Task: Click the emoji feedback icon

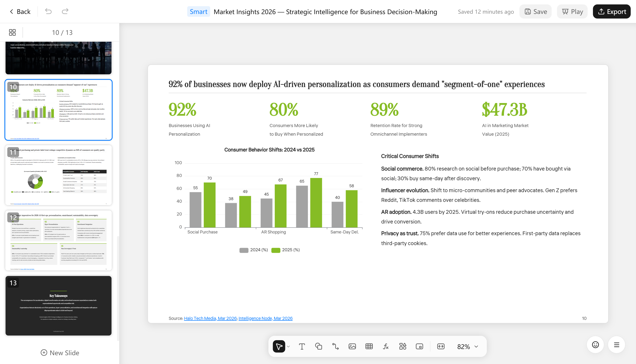Action: (595, 345)
